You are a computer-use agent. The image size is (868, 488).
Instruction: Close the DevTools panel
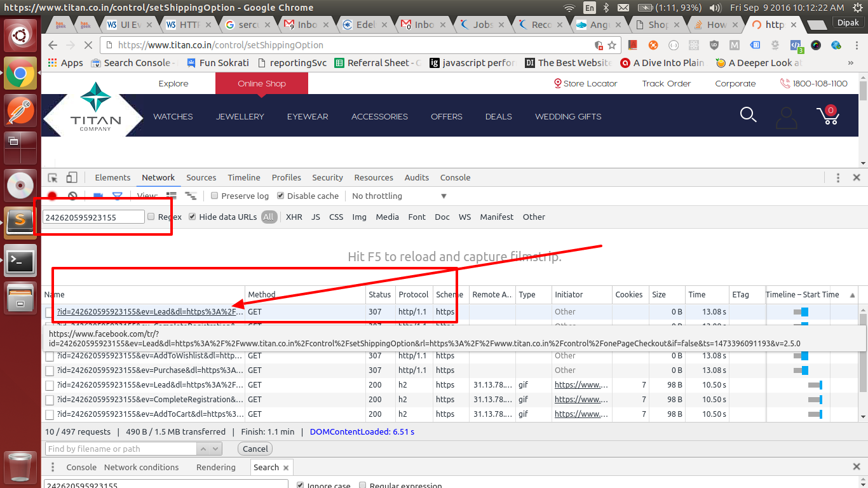[857, 178]
